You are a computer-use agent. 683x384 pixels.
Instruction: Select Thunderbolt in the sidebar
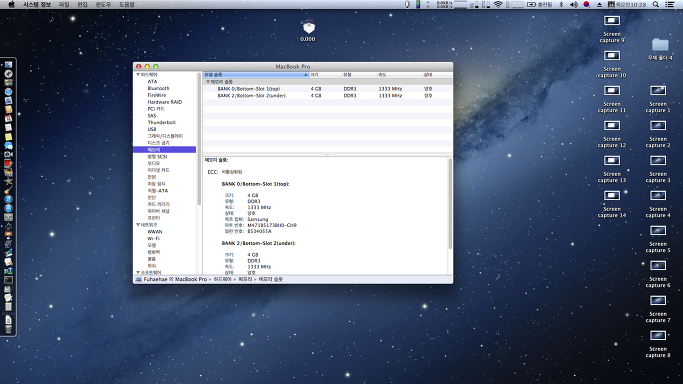162,122
